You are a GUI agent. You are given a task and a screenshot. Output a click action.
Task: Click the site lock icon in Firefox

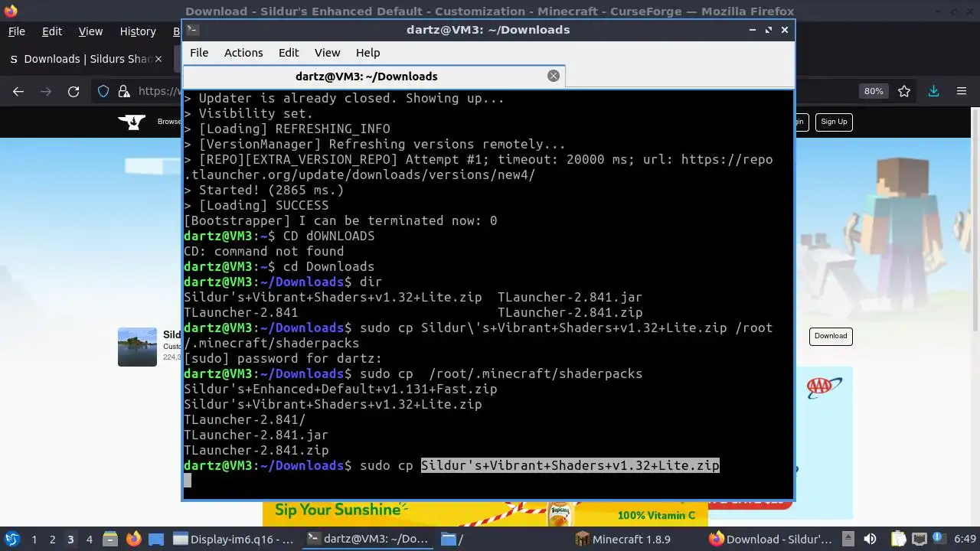pos(124,91)
